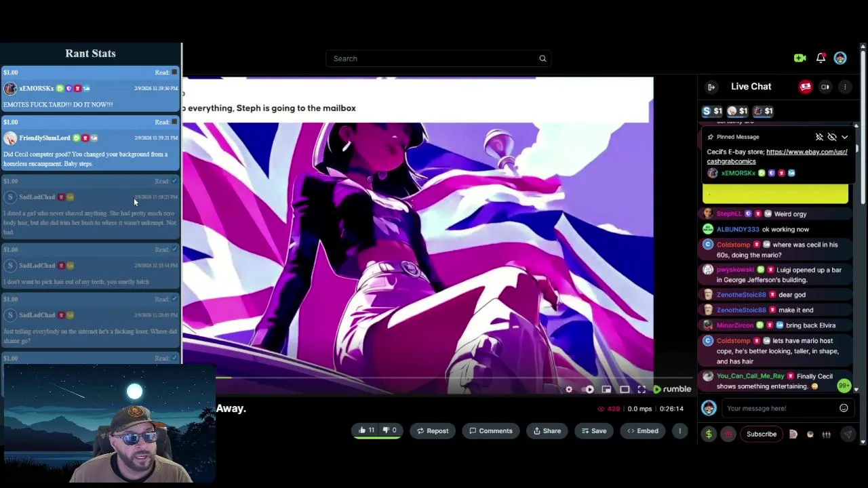Image resolution: width=868 pixels, height=488 pixels.
Task: Focus the Rumble search field
Action: [x=438, y=58]
